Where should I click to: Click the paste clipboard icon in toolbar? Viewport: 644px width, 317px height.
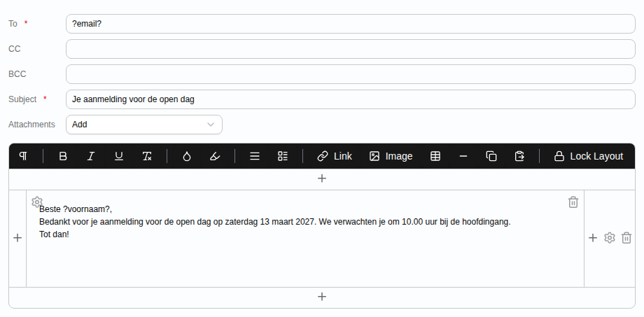point(519,156)
